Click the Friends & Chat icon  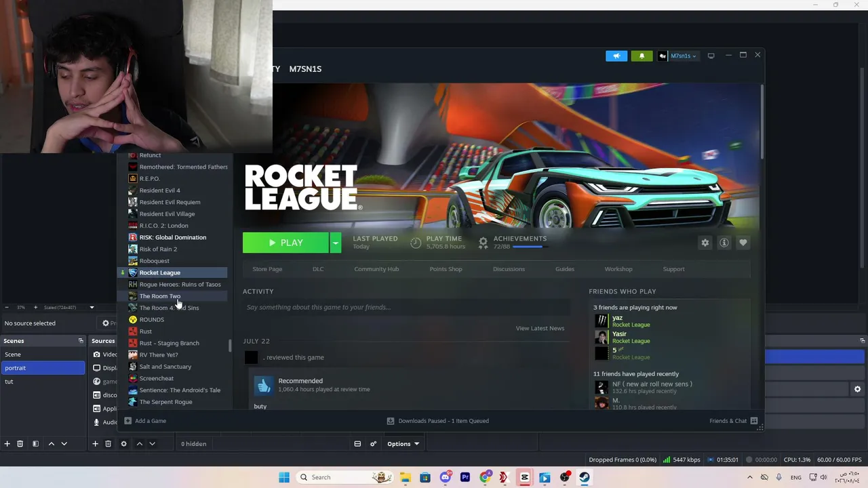(754, 421)
